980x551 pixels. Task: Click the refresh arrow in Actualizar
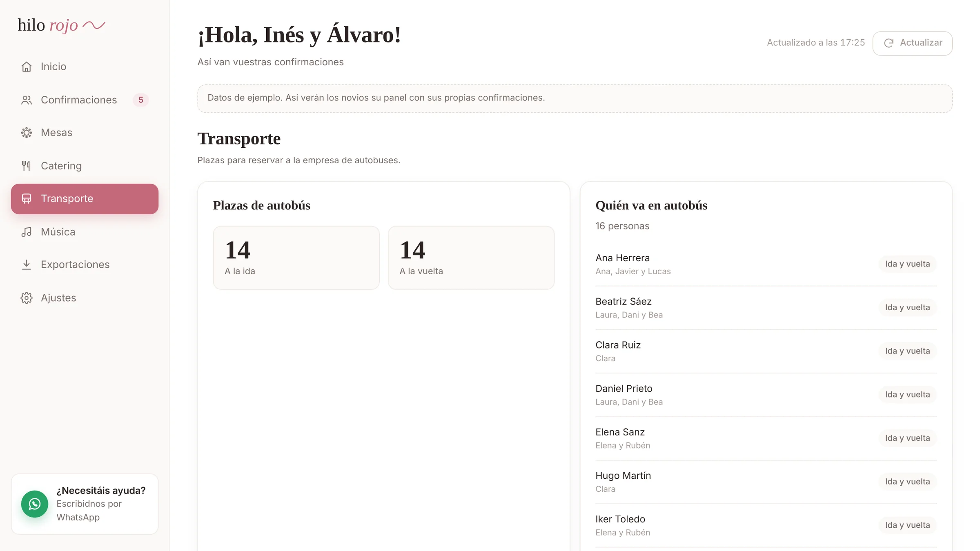coord(889,43)
